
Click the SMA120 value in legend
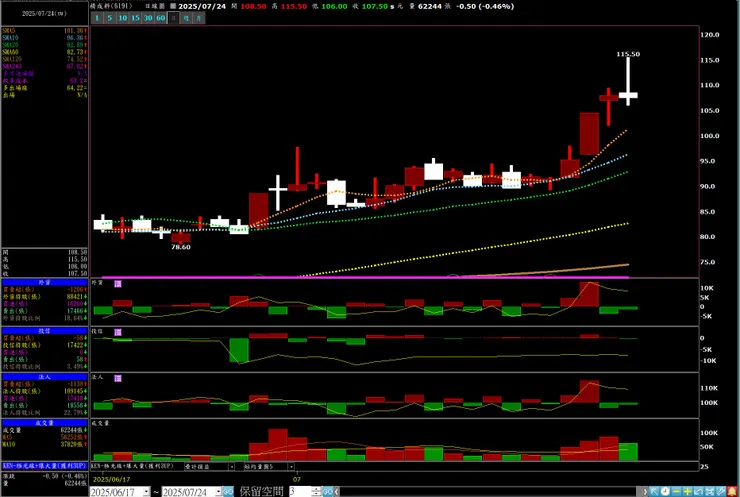tap(76, 59)
